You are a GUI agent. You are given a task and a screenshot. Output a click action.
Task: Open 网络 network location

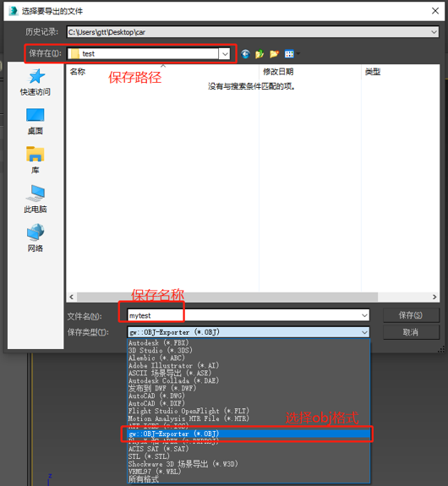(x=36, y=238)
